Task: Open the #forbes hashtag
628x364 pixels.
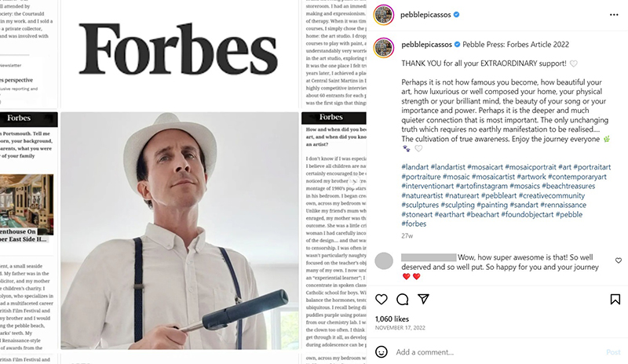Action: [414, 224]
